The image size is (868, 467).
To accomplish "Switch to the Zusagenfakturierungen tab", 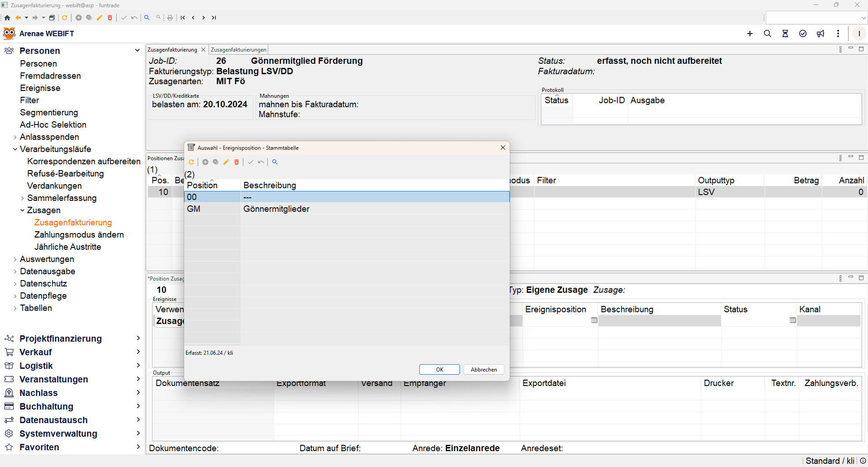I will point(238,50).
